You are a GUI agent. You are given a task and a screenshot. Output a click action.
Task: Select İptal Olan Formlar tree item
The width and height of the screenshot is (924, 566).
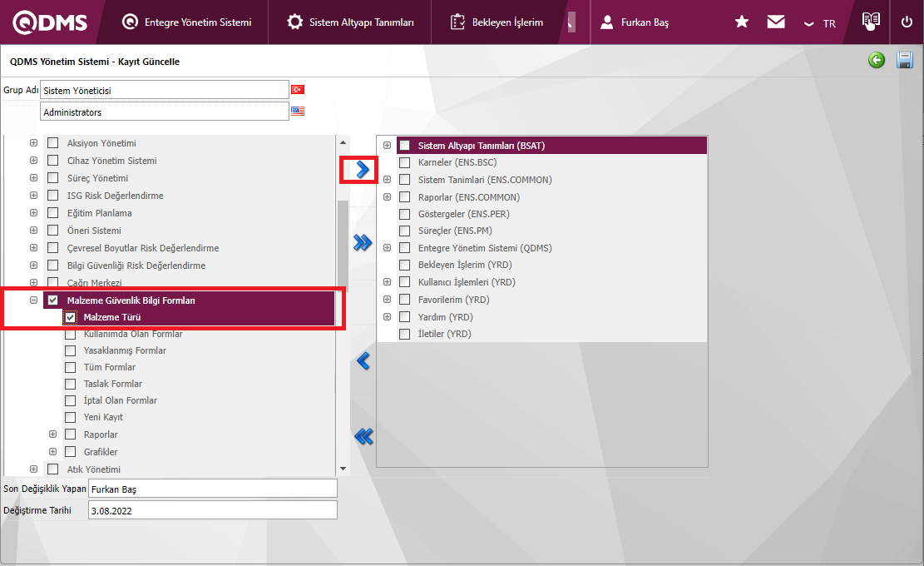coord(121,400)
